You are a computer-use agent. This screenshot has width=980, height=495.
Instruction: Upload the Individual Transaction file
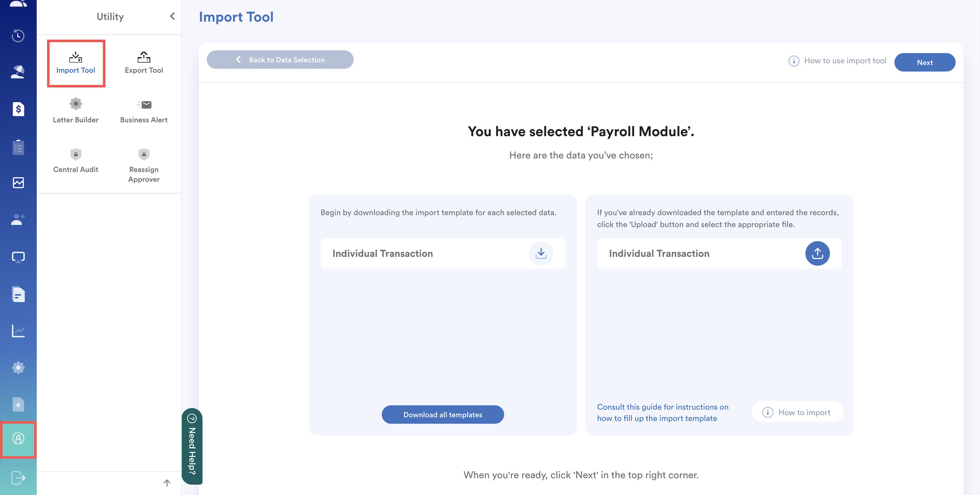pos(817,253)
